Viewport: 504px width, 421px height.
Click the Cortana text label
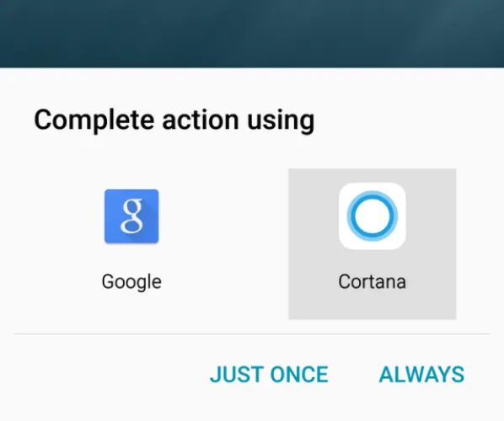click(x=373, y=281)
